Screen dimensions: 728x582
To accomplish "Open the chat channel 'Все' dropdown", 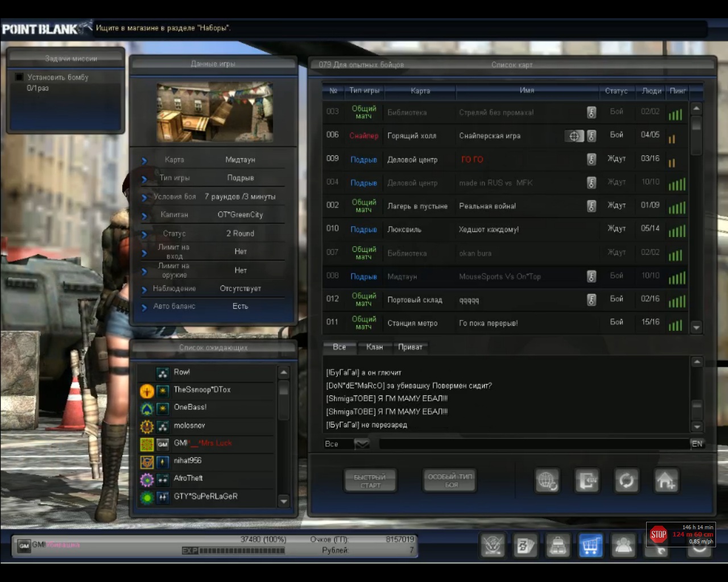I will 362,444.
